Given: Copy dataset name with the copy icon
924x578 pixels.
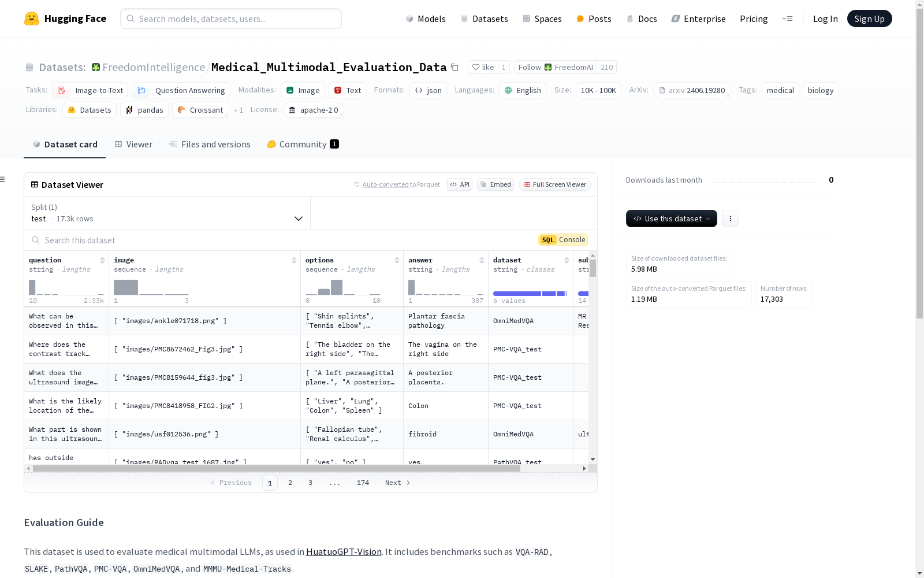Looking at the screenshot, I should click(x=454, y=67).
